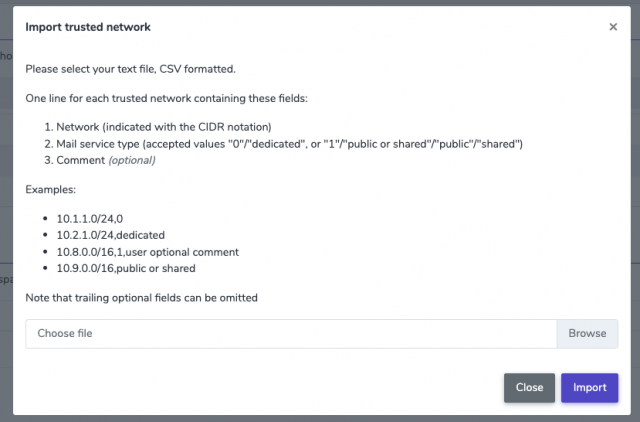This screenshot has height=422, width=640.
Task: Click the 'Import trusted network' dialog title
Action: point(88,27)
